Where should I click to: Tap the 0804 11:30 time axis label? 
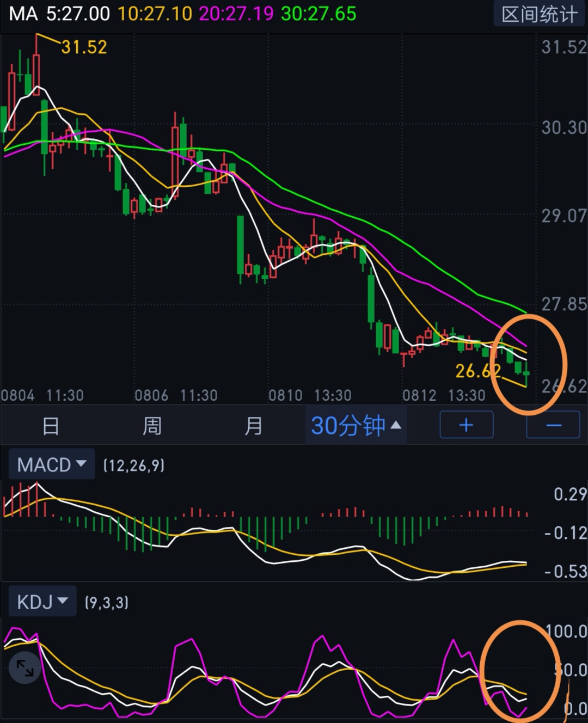click(x=42, y=395)
